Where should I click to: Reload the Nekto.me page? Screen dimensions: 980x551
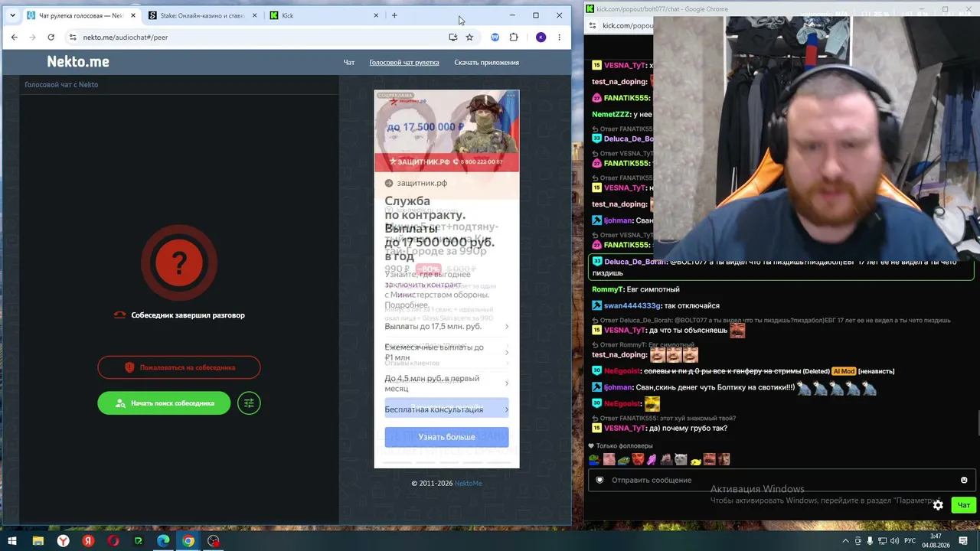51,37
